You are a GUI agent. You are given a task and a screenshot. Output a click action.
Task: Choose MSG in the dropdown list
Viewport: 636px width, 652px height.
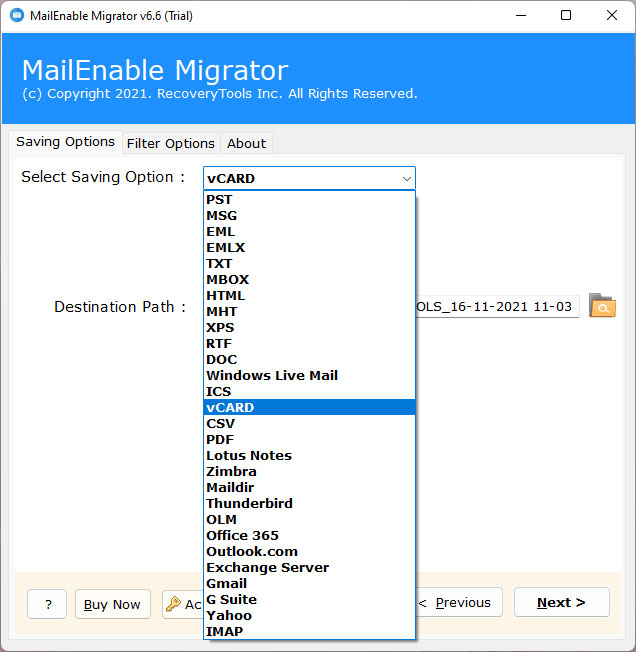coord(309,215)
